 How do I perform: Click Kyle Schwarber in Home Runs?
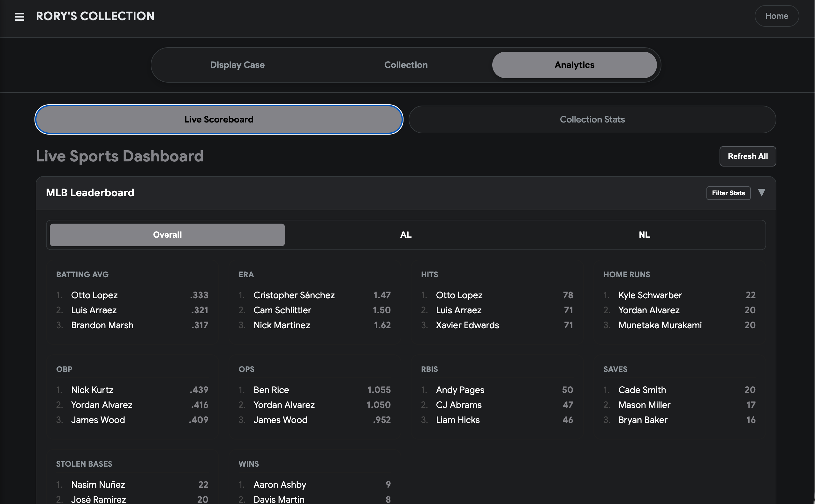click(x=650, y=295)
